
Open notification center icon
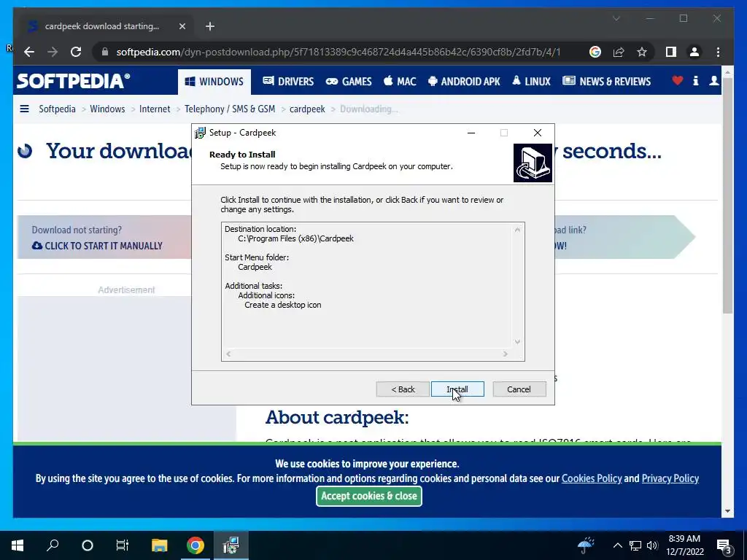point(724,546)
